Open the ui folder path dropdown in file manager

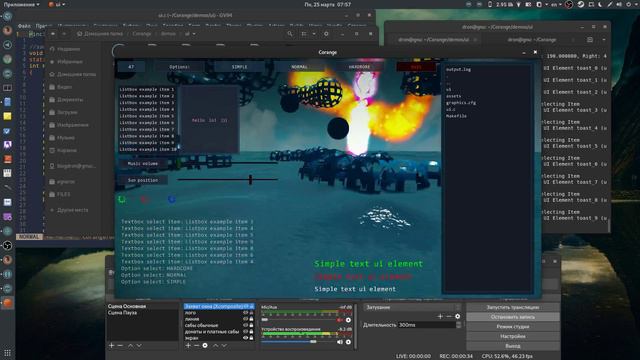(190, 34)
